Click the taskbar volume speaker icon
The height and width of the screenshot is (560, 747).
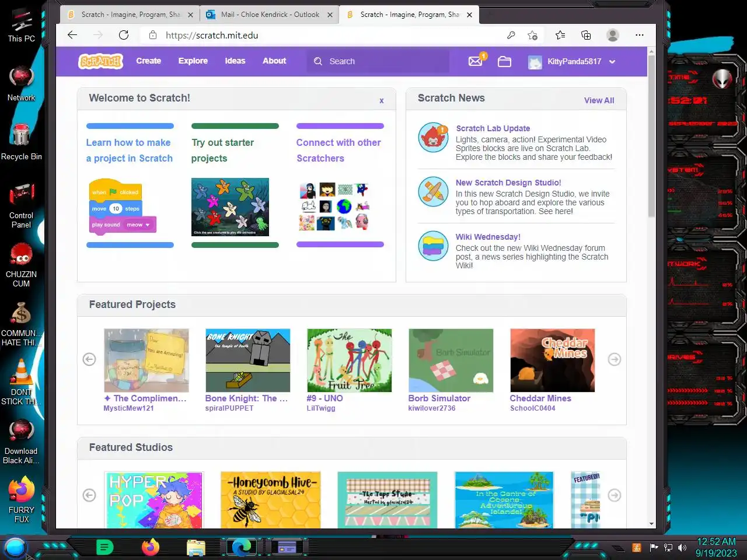pyautogui.click(x=682, y=548)
